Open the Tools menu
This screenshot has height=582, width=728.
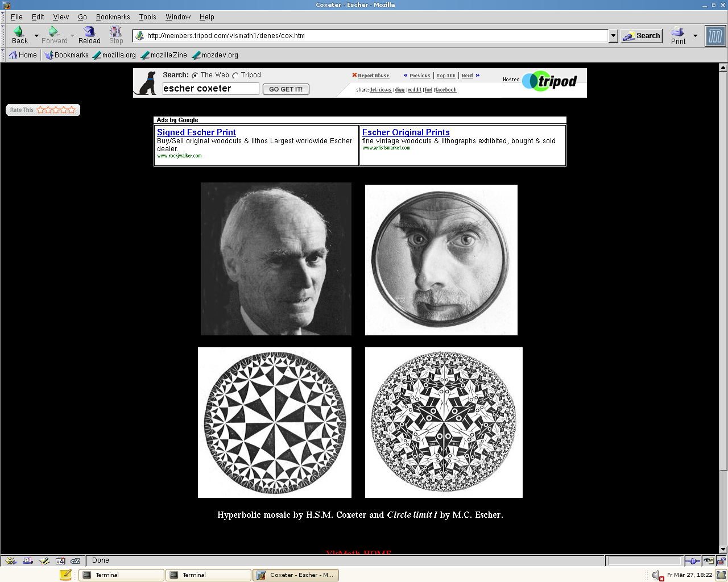click(147, 17)
